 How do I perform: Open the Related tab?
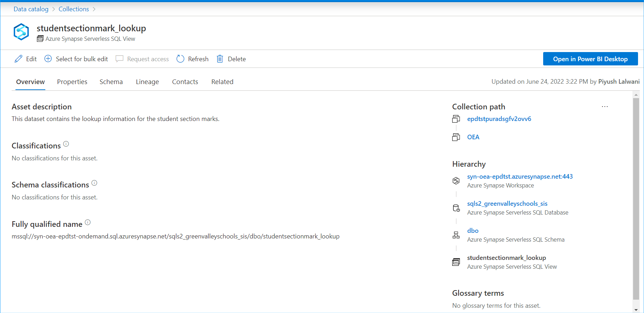(222, 82)
